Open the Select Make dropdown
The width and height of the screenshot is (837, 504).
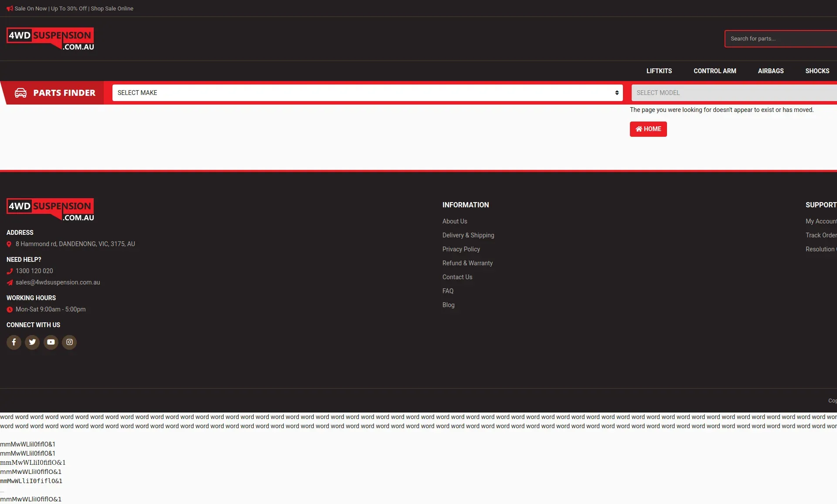(366, 93)
